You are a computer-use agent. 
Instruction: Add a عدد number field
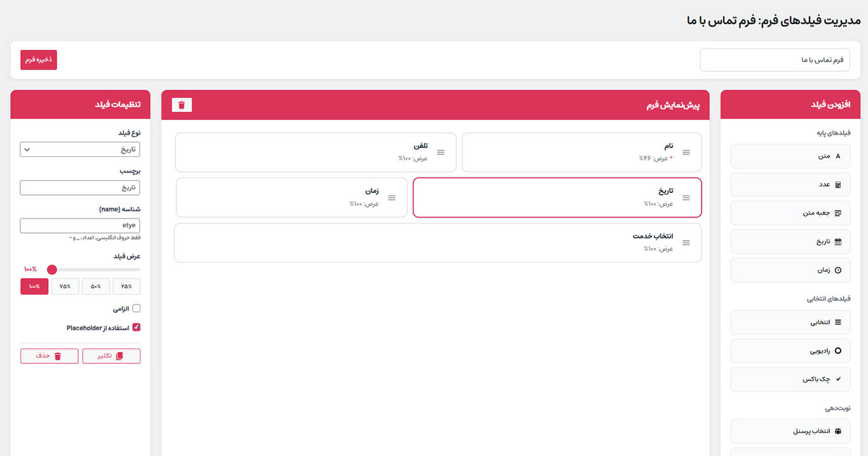(790, 184)
